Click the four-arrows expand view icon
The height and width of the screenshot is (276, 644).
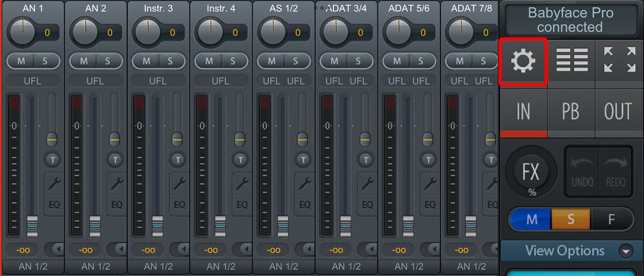pos(619,60)
